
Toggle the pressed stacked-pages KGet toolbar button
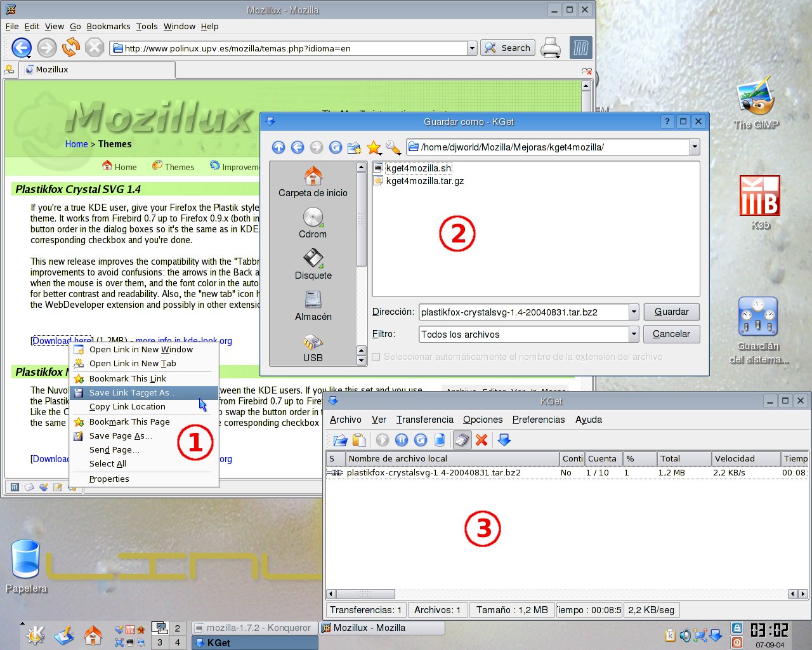pyautogui.click(x=462, y=440)
